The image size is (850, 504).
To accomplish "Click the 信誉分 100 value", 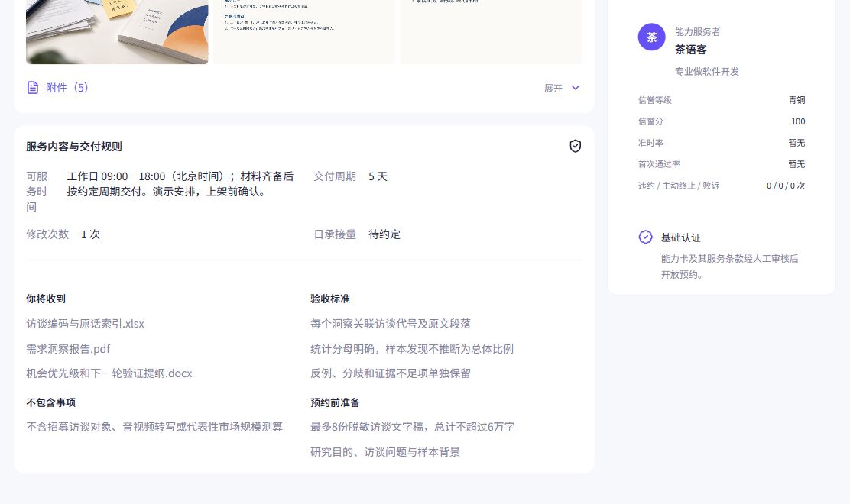I will [x=798, y=121].
